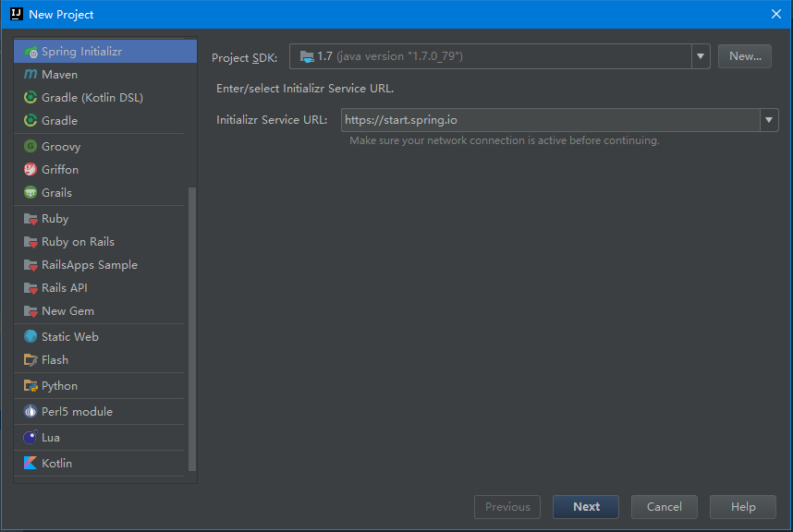The image size is (793, 532).
Task: Click the Groovy 'G' icon
Action: (x=30, y=146)
